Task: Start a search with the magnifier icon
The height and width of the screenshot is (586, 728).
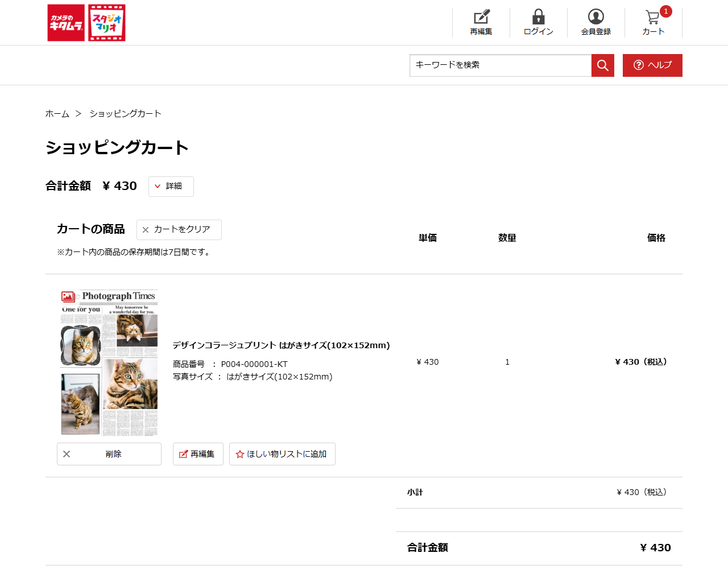Action: coord(602,65)
